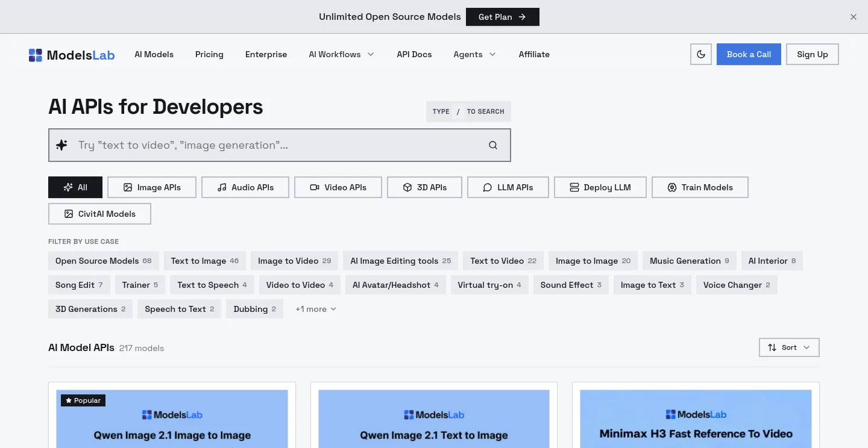Open the Qwen Image 2.1 Image to Image card
Screen dimensions: 868x448
[x=172, y=415]
